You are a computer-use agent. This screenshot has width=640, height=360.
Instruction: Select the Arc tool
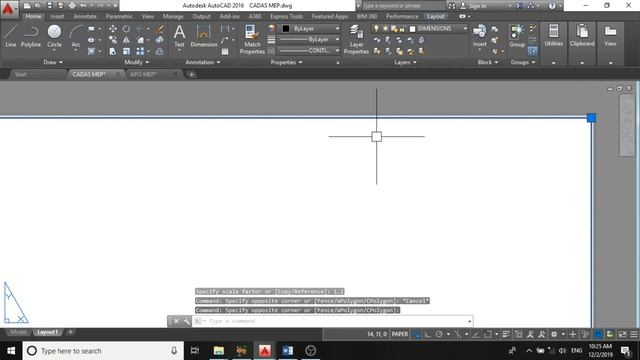pos(76,36)
